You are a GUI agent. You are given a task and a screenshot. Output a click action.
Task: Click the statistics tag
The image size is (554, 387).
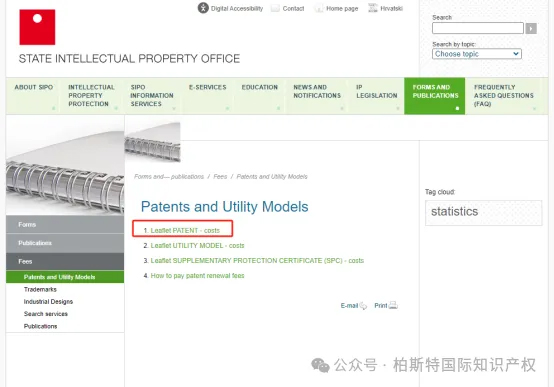pyautogui.click(x=454, y=211)
